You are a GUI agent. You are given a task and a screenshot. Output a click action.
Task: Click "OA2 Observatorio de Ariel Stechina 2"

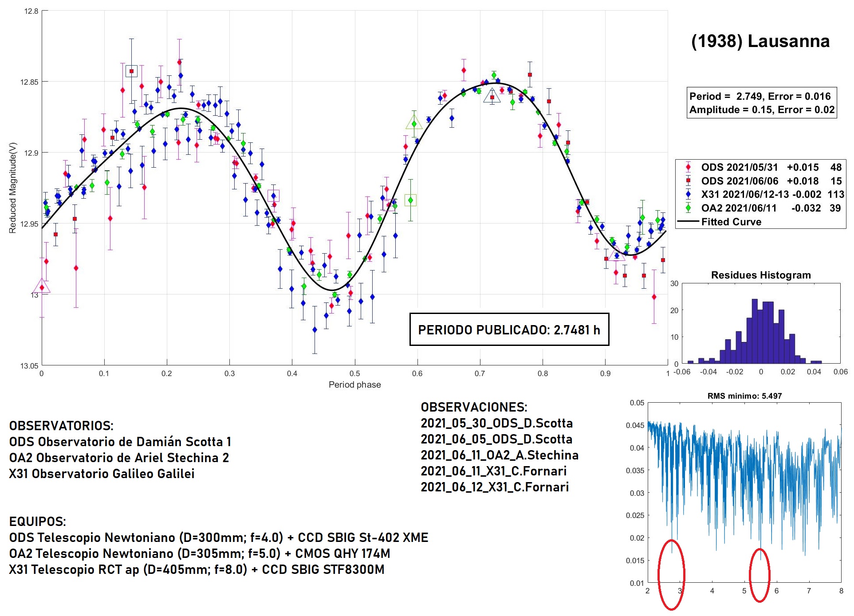pos(119,458)
